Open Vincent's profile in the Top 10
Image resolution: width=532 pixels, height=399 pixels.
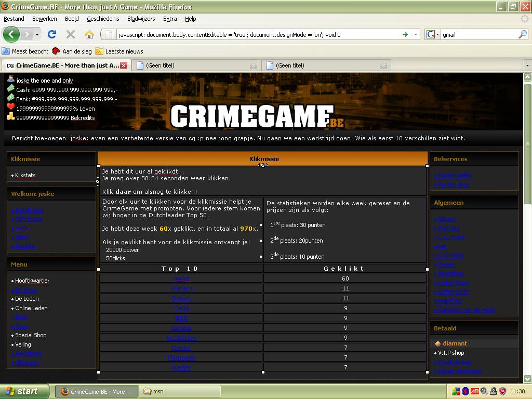click(x=182, y=288)
